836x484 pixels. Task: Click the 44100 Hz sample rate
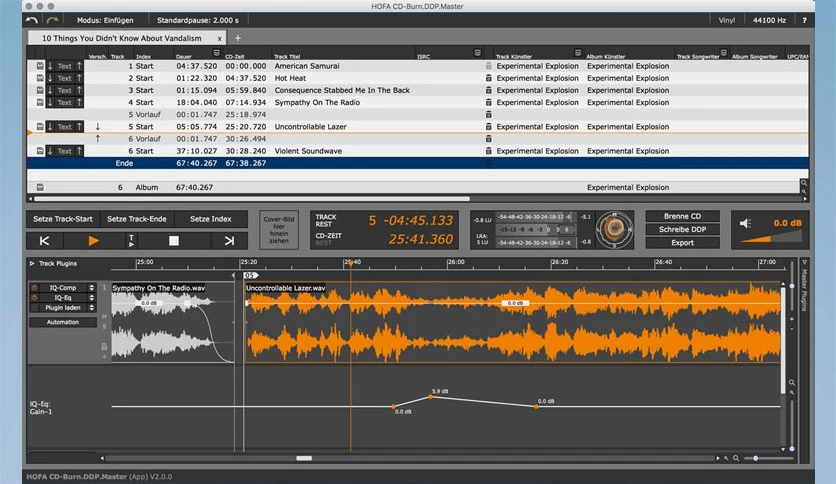[769, 20]
